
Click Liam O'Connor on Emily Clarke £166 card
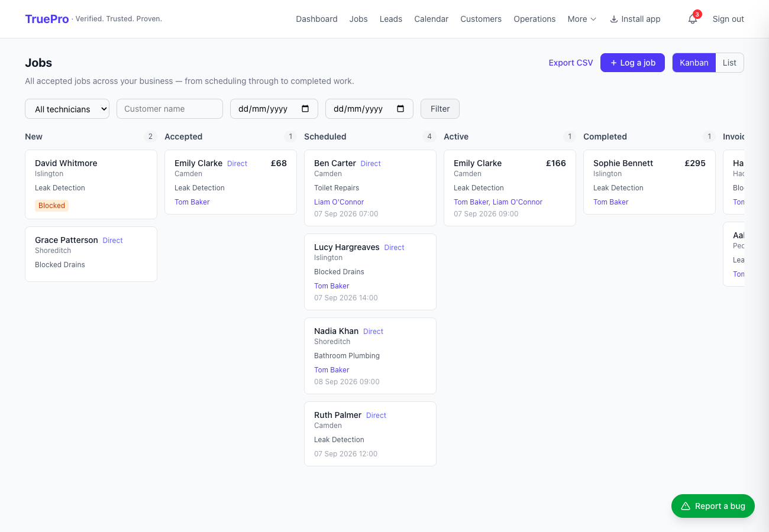coord(518,202)
